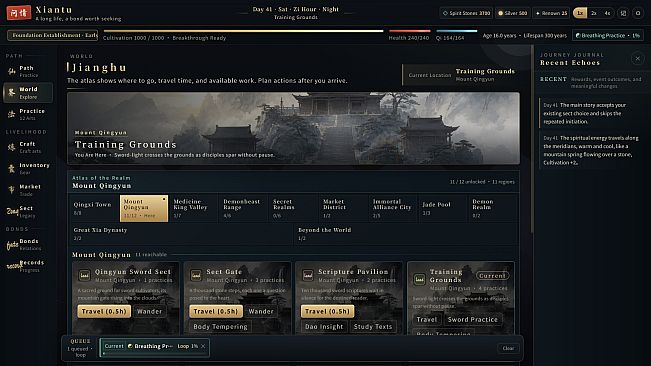This screenshot has width=651, height=366.
Task: Select the World Explore sidebar item
Action: click(28, 93)
